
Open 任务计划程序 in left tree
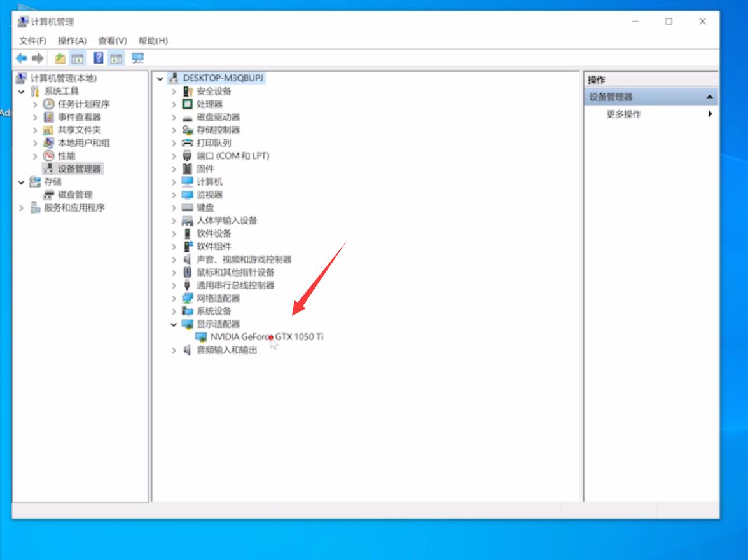[x=83, y=104]
